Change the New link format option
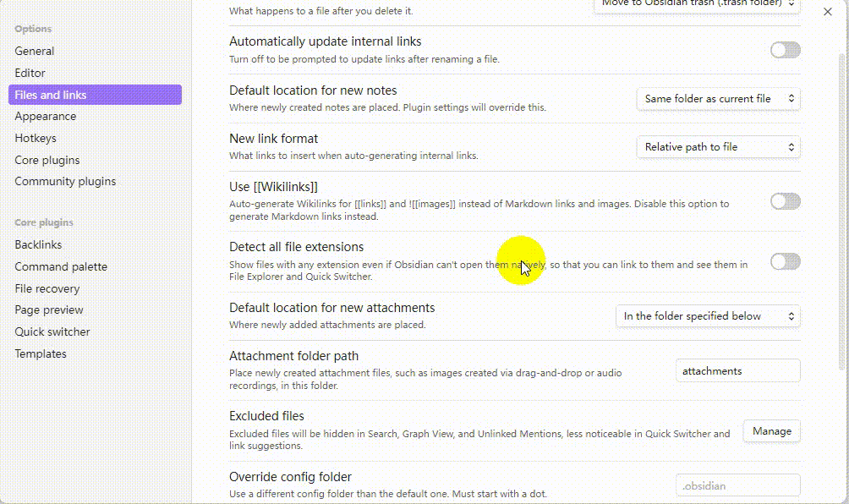 click(717, 146)
